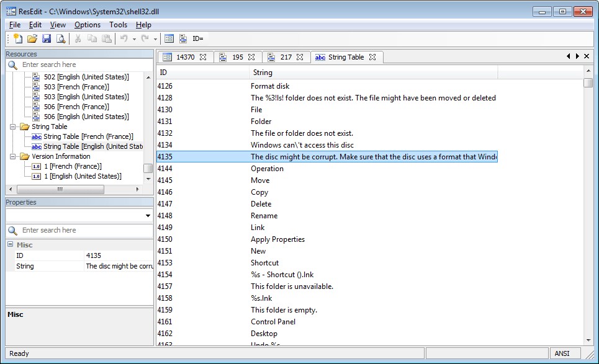The height and width of the screenshot is (364, 599).
Task: Open the Undo history dropdown arrow
Action: pyautogui.click(x=134, y=38)
